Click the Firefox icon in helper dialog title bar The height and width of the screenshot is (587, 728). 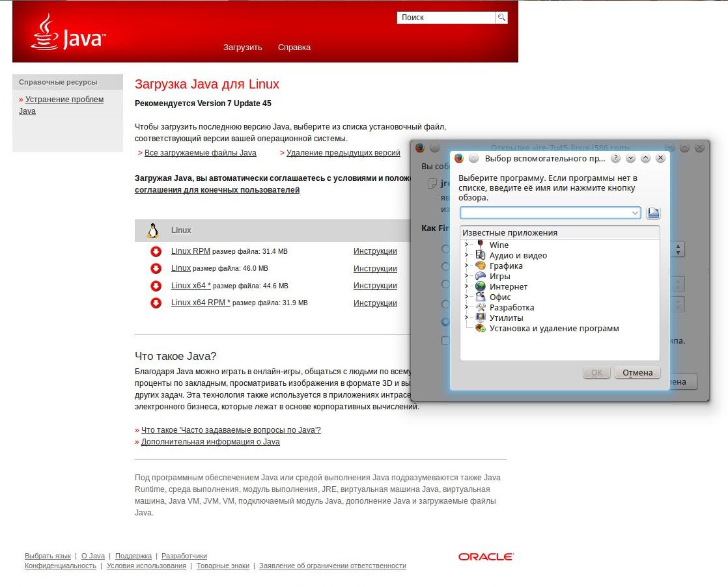point(458,158)
